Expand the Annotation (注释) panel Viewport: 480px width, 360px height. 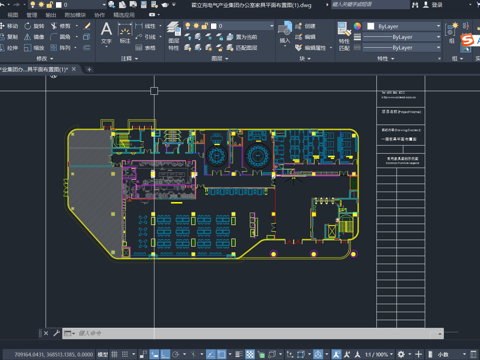point(129,58)
